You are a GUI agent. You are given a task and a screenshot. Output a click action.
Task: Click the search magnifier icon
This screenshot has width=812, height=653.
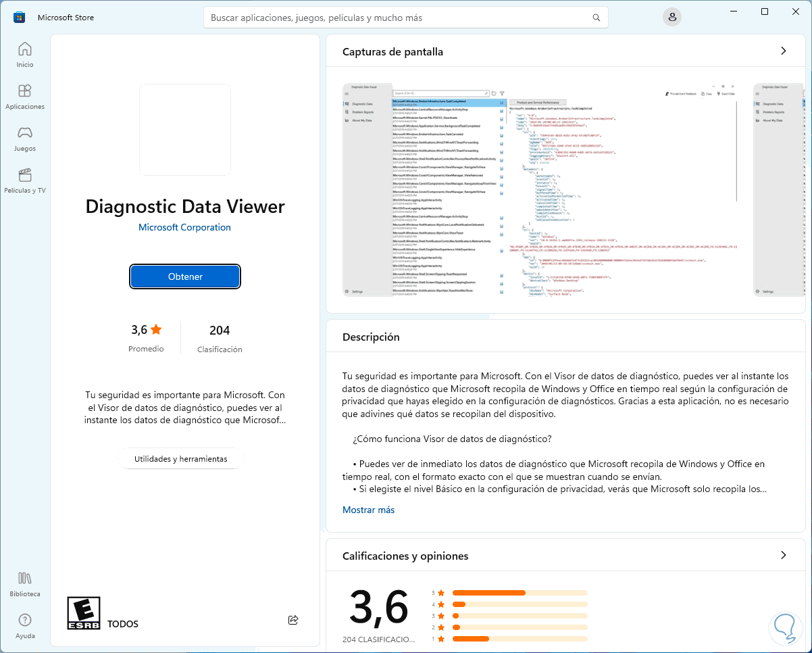point(596,18)
